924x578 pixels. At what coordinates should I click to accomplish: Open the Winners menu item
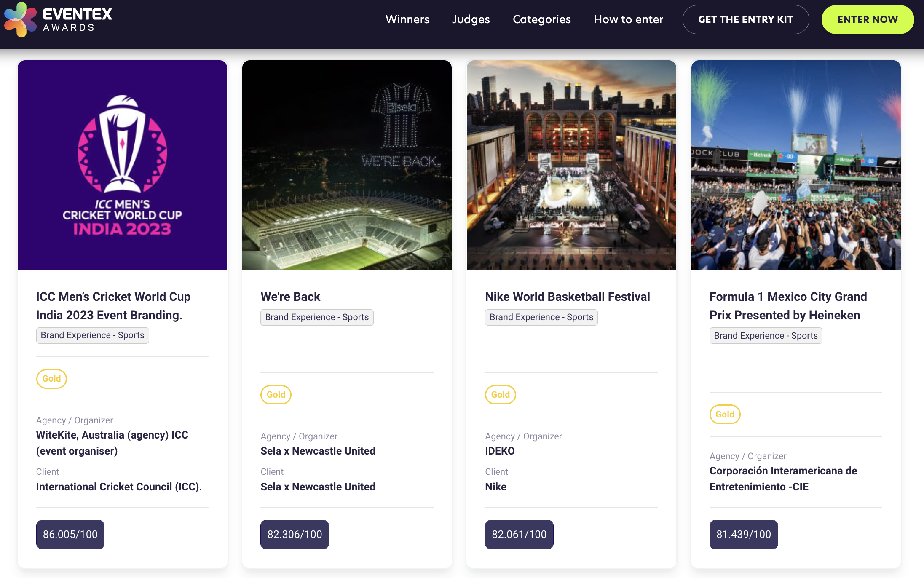click(407, 19)
